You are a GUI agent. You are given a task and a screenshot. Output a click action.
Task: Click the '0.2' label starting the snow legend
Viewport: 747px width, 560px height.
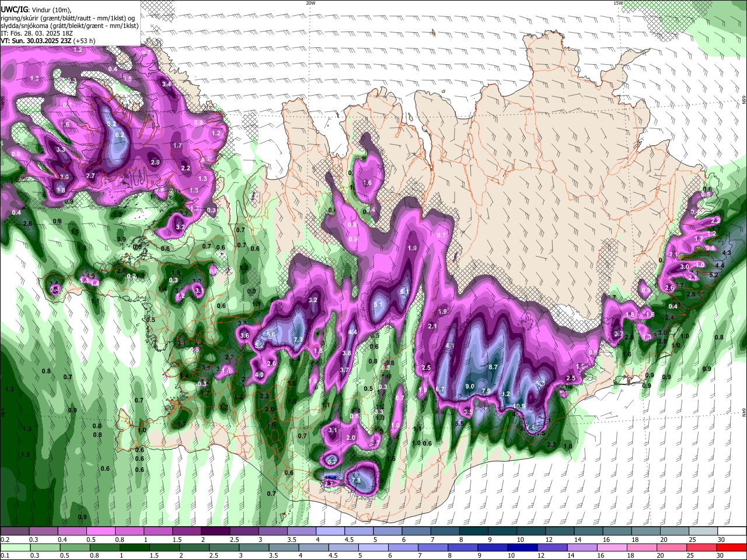5,540
